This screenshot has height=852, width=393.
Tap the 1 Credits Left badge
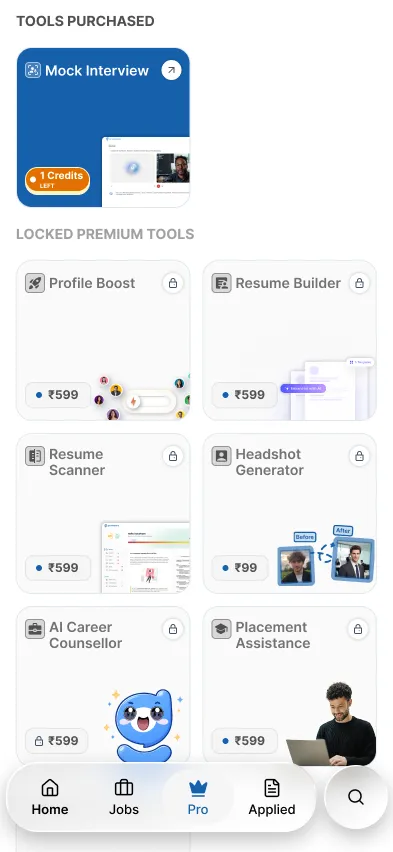57,180
